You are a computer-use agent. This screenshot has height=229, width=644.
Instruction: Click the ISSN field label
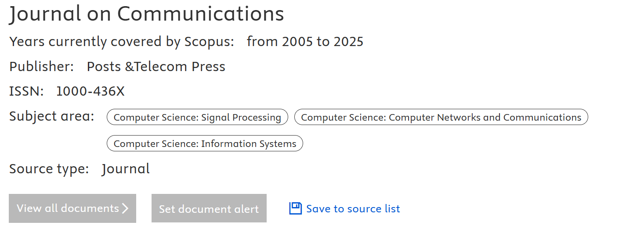[x=26, y=91]
